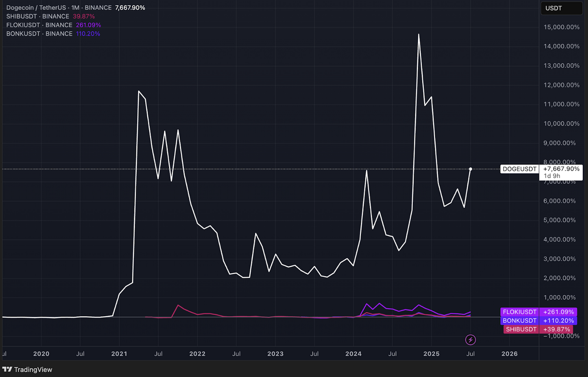Click the 14,000.00% price scale label
588x377 pixels.
coord(561,47)
